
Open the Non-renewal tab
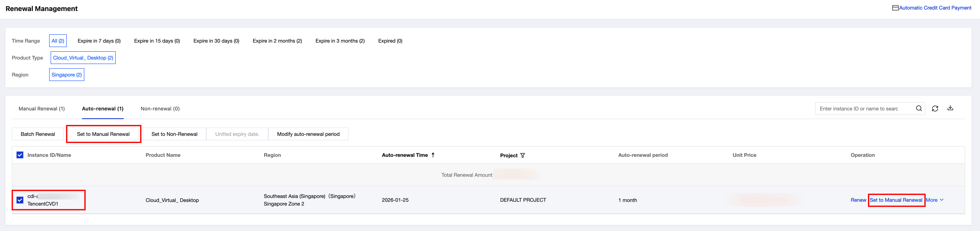(x=160, y=109)
